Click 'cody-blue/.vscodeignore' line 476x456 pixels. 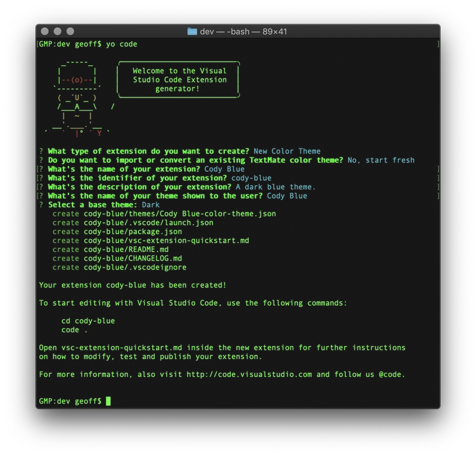coord(135,268)
